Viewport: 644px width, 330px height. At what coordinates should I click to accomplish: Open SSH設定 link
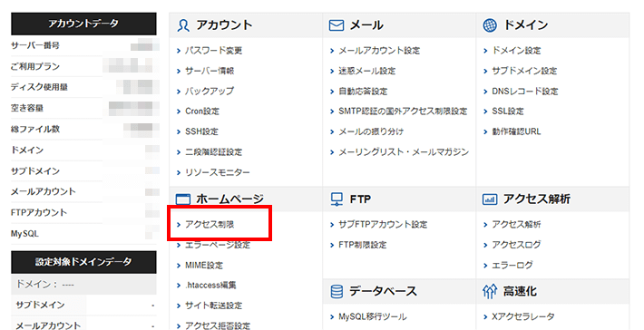(x=201, y=131)
